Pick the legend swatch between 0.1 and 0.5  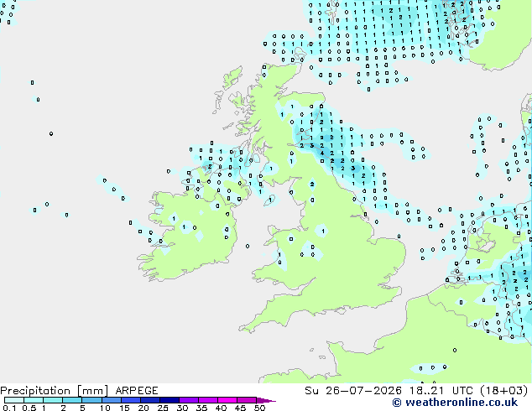pos(14,400)
